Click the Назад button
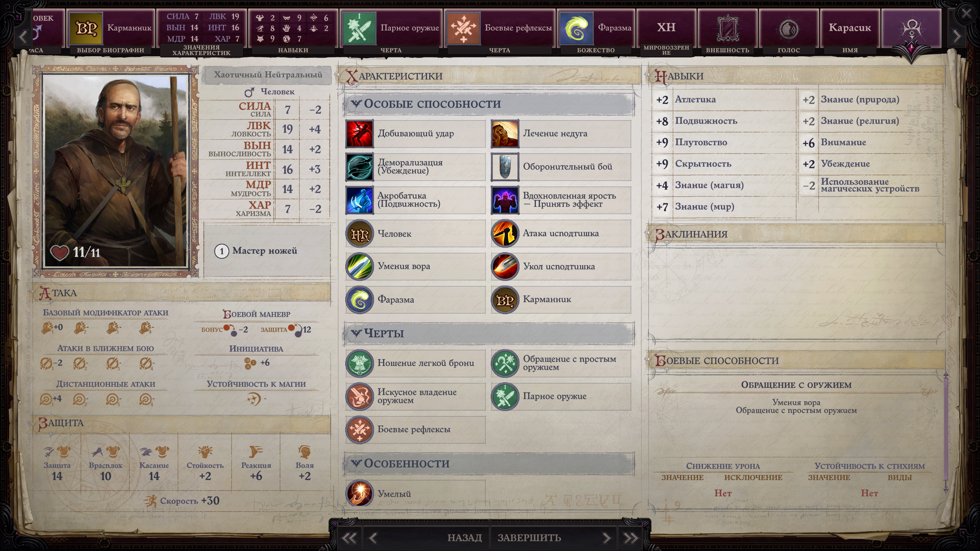980x551 pixels. click(464, 538)
